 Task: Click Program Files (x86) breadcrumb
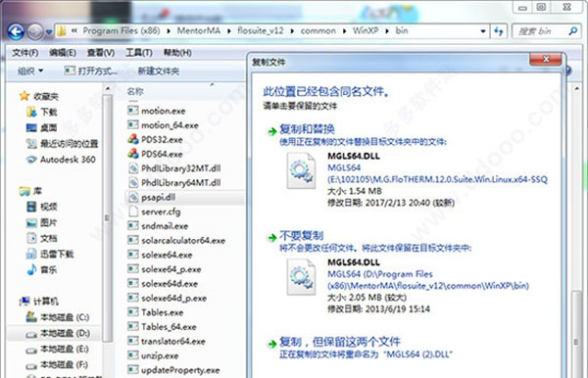tap(122, 30)
